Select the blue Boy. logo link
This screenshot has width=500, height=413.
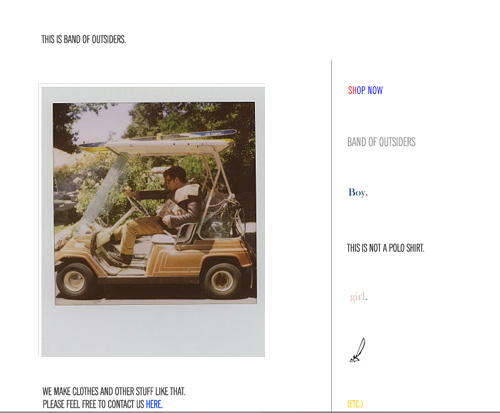click(358, 193)
